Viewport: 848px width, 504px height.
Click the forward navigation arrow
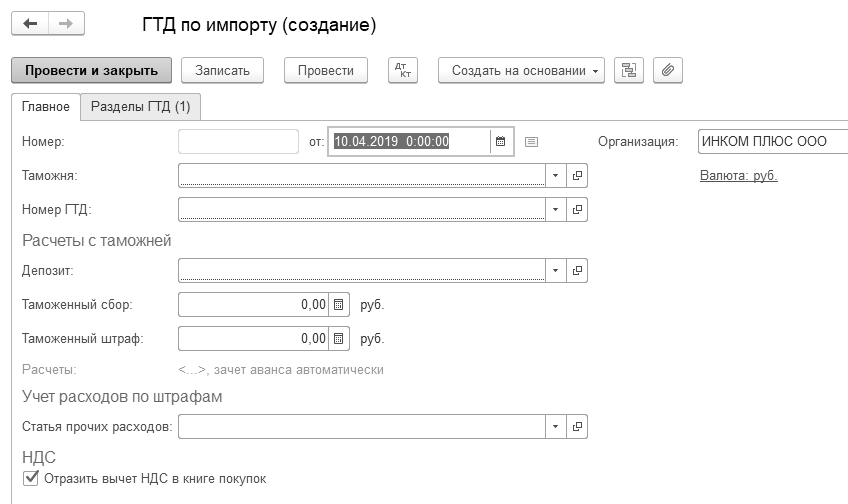tap(66, 23)
